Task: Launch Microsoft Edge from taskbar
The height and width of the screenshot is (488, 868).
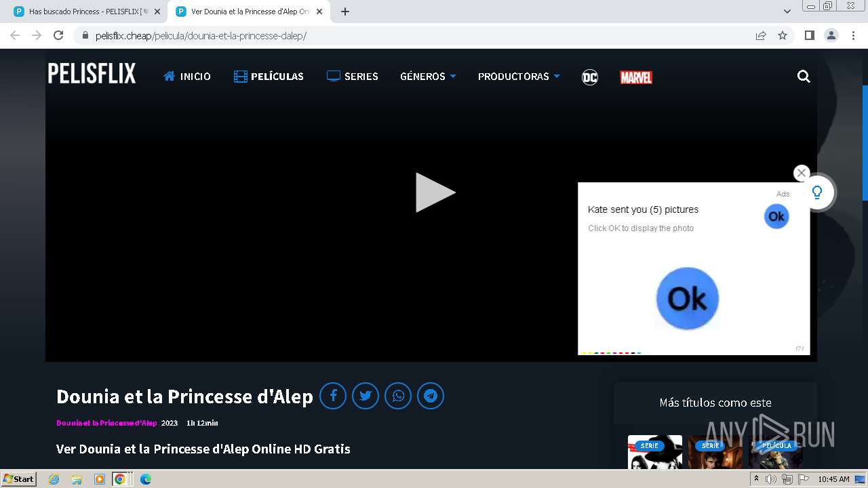Action: [x=146, y=479]
